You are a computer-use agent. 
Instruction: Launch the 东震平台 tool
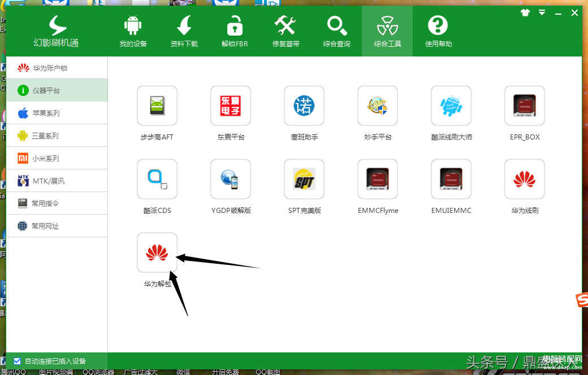(x=230, y=106)
